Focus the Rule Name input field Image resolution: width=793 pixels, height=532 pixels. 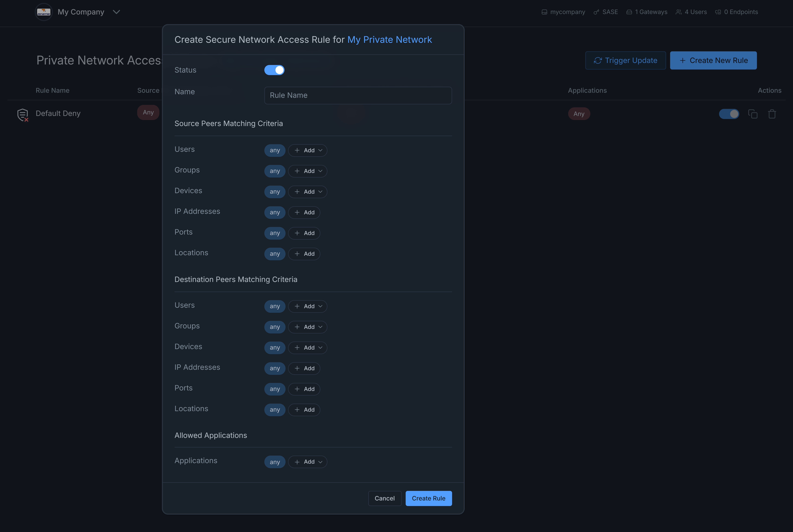(x=358, y=95)
